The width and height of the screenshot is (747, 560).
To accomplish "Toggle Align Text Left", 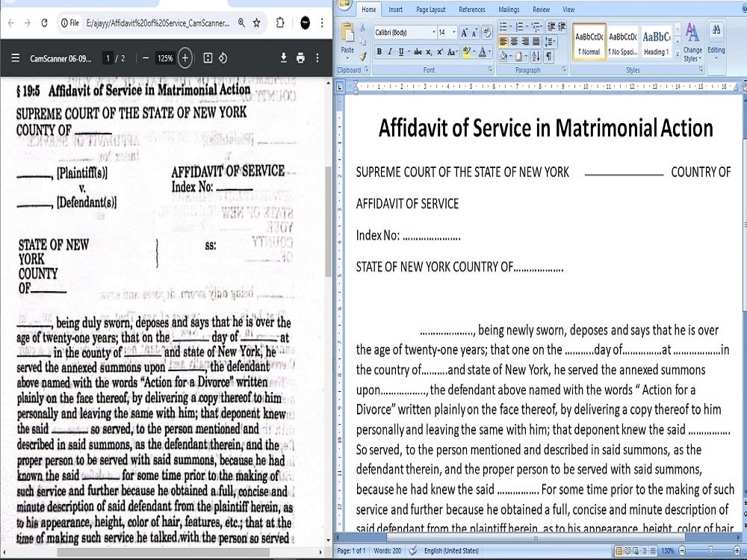I will click(x=503, y=42).
